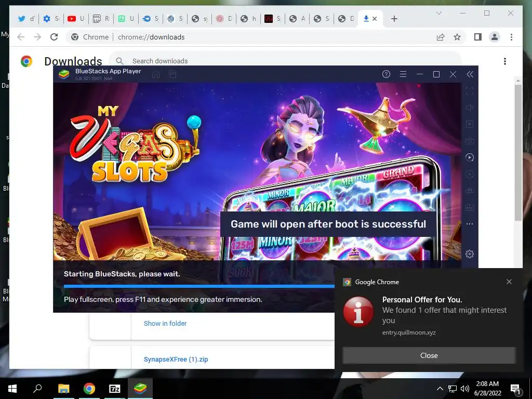The height and width of the screenshot is (399, 532).
Task: Switch to the YouTube tab
Action: pyautogui.click(x=75, y=19)
